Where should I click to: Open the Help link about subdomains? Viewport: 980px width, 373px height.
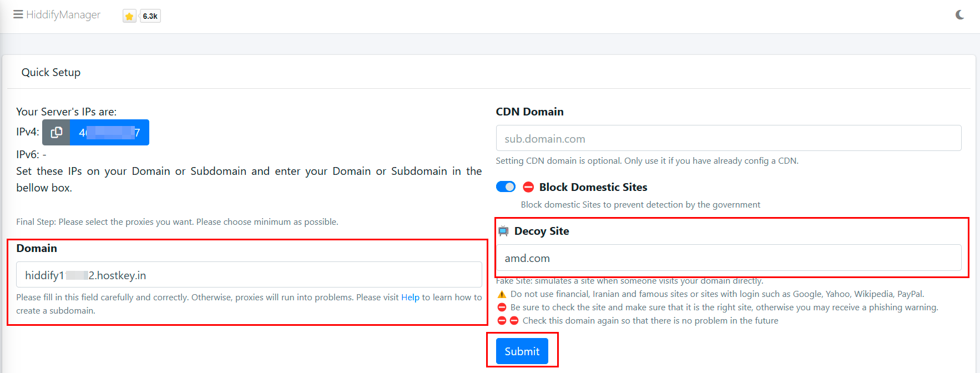410,298
